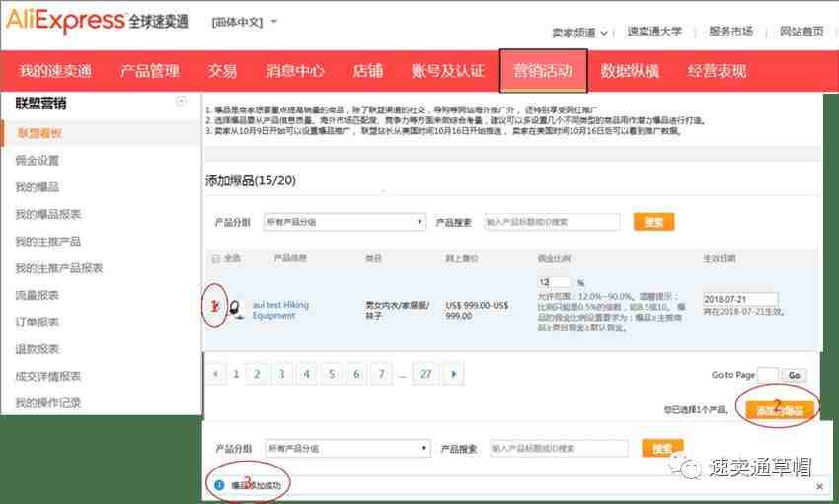Click the Go pagination button

(x=794, y=375)
